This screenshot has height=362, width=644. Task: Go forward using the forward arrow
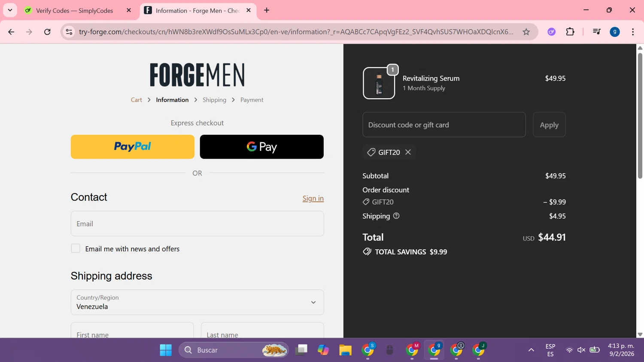tap(29, 32)
